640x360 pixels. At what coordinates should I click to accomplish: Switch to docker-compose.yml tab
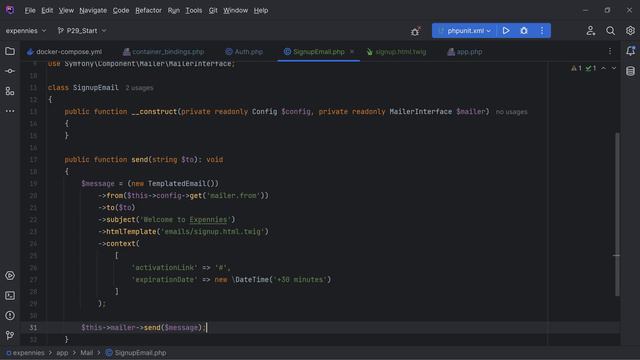point(64,52)
